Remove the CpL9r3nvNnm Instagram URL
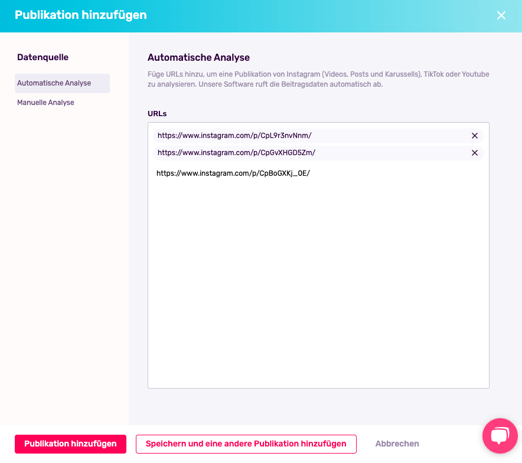522x463 pixels. (x=474, y=136)
